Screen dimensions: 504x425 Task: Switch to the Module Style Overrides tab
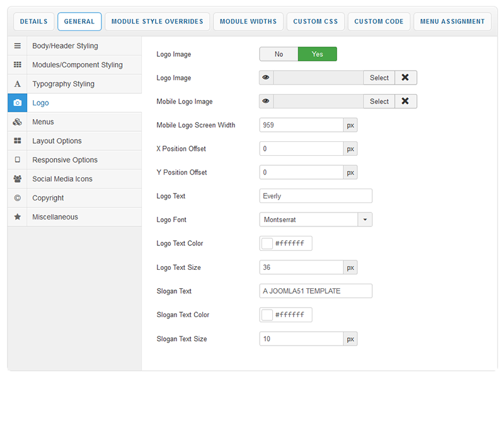(157, 21)
